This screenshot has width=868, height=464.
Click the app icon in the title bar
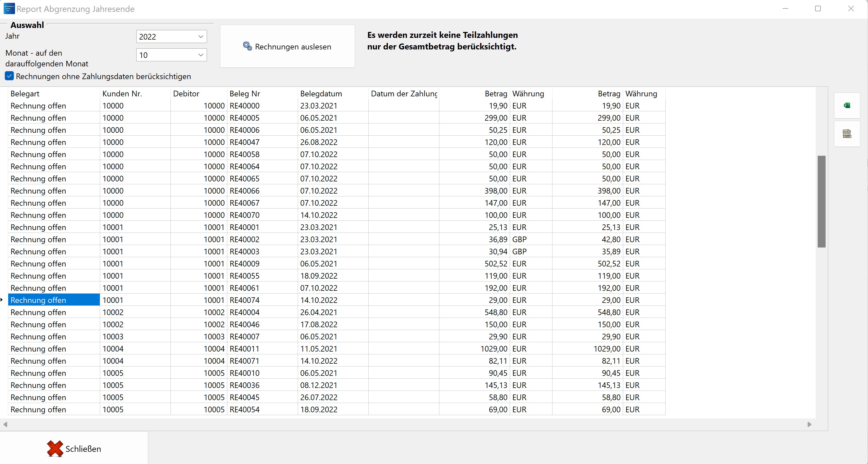pyautogui.click(x=9, y=9)
